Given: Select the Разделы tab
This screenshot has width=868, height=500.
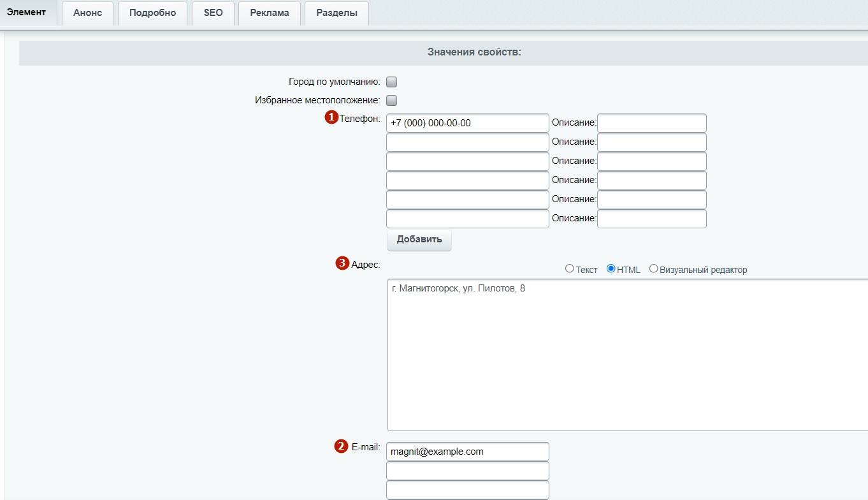Looking at the screenshot, I should coord(336,13).
